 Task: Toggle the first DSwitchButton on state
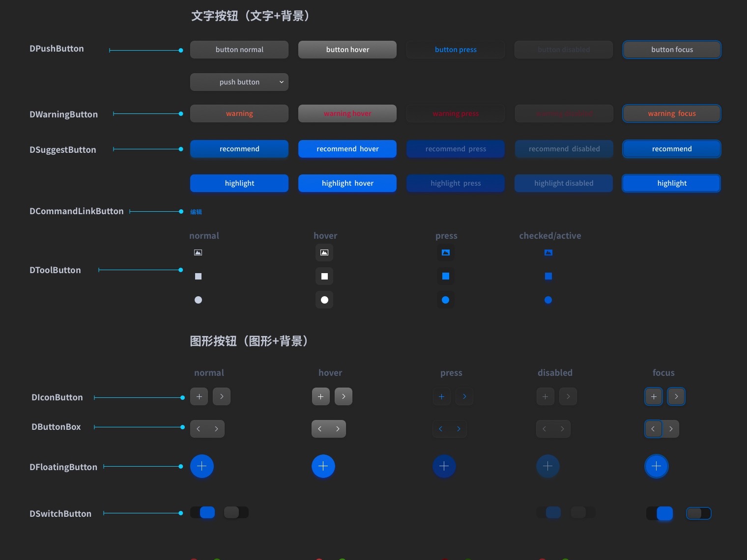[202, 512]
